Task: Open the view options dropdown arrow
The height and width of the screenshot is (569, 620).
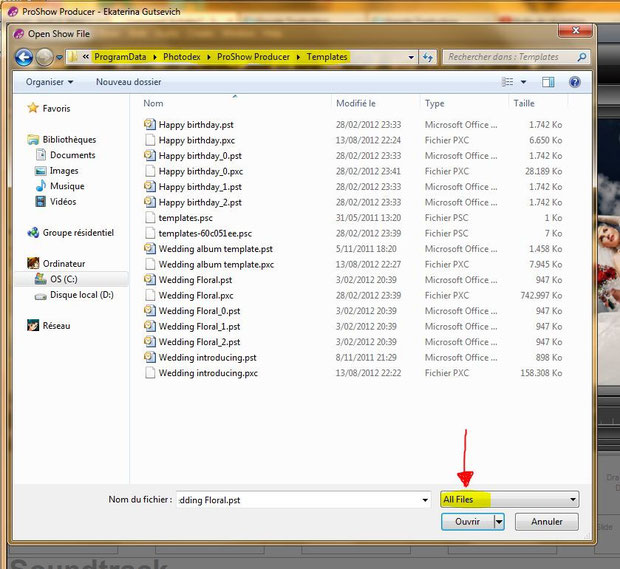Action: click(524, 82)
